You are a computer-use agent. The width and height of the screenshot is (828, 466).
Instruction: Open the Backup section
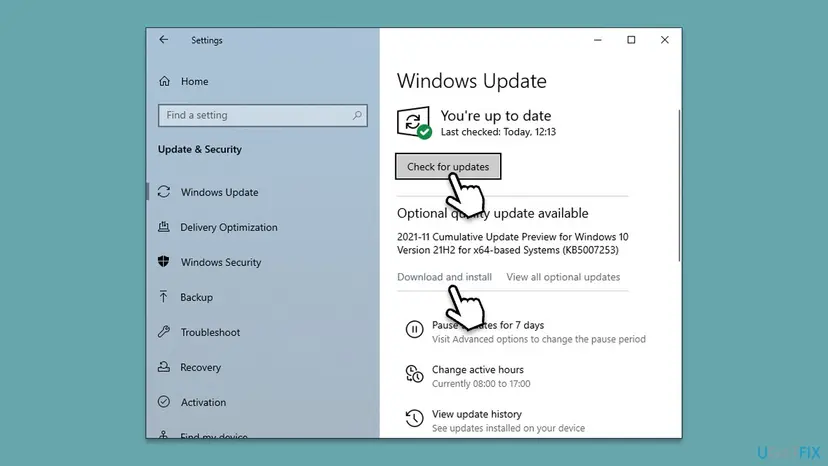[196, 297]
